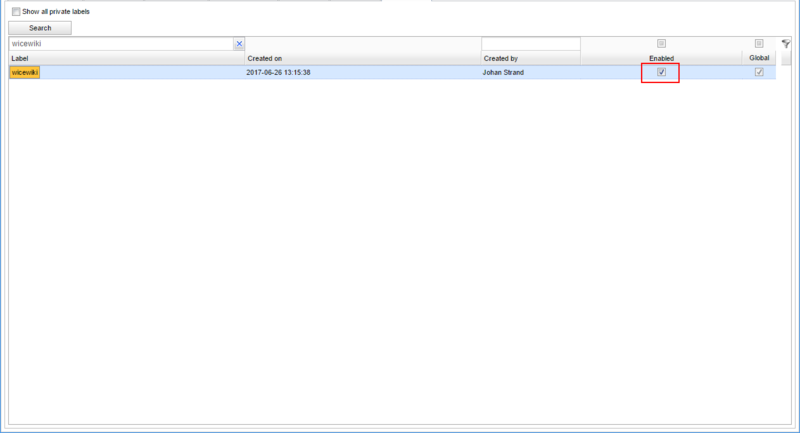Toggle Global checkbox in the wicewiki row
800x433 pixels.
point(759,73)
